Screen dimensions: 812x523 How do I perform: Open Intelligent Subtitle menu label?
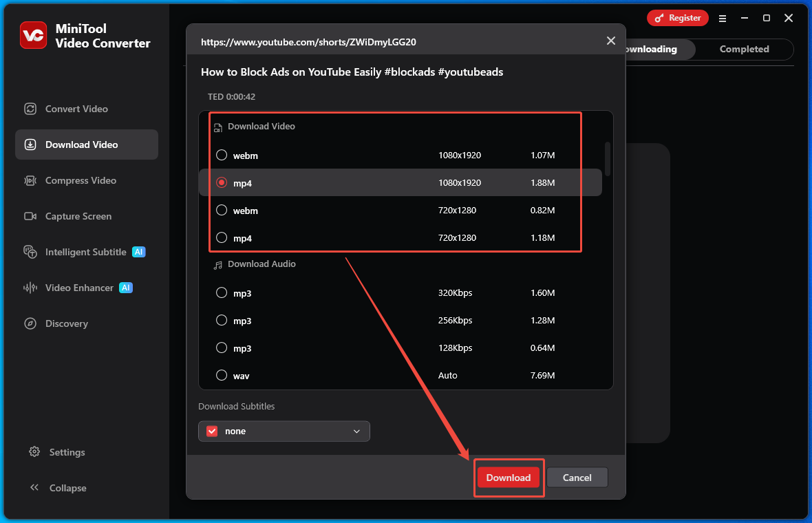coord(86,252)
